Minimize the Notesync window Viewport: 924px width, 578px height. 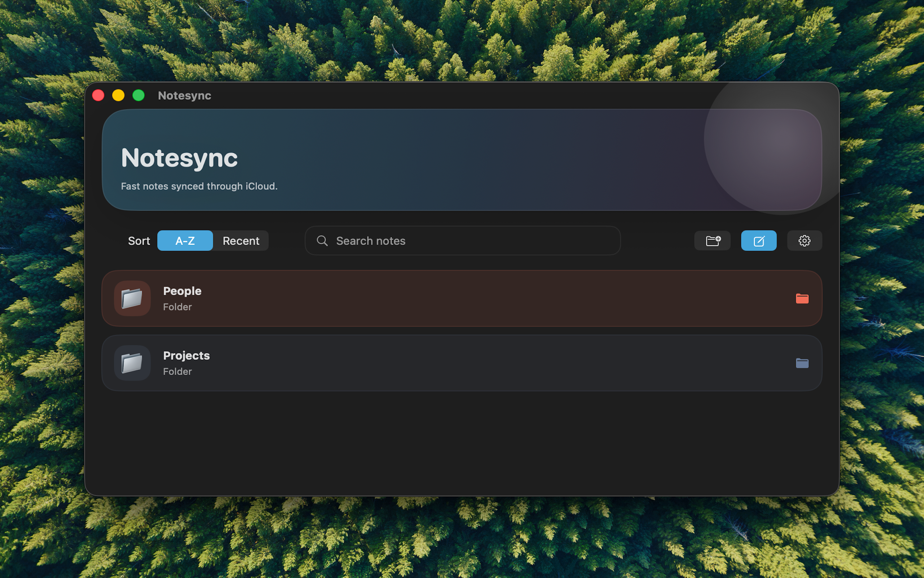[x=118, y=95]
